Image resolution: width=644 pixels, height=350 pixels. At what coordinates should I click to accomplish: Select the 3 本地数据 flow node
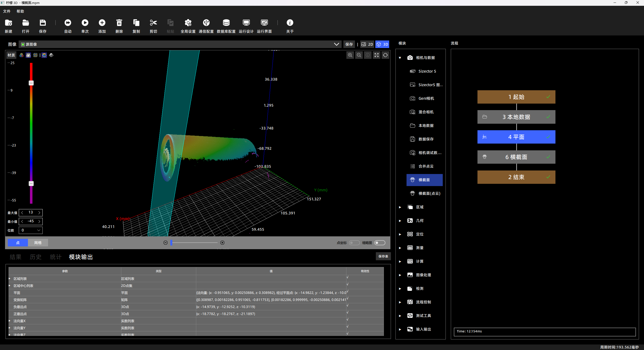[x=516, y=117]
